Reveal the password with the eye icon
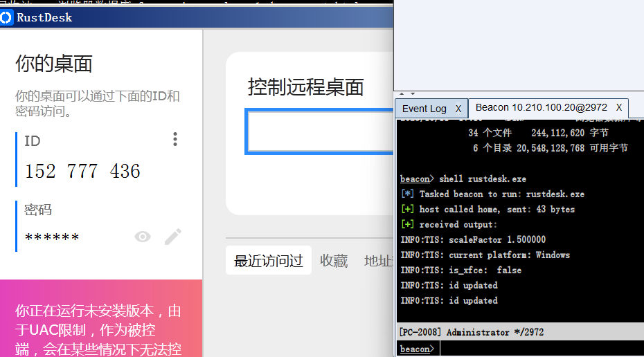 pos(143,237)
